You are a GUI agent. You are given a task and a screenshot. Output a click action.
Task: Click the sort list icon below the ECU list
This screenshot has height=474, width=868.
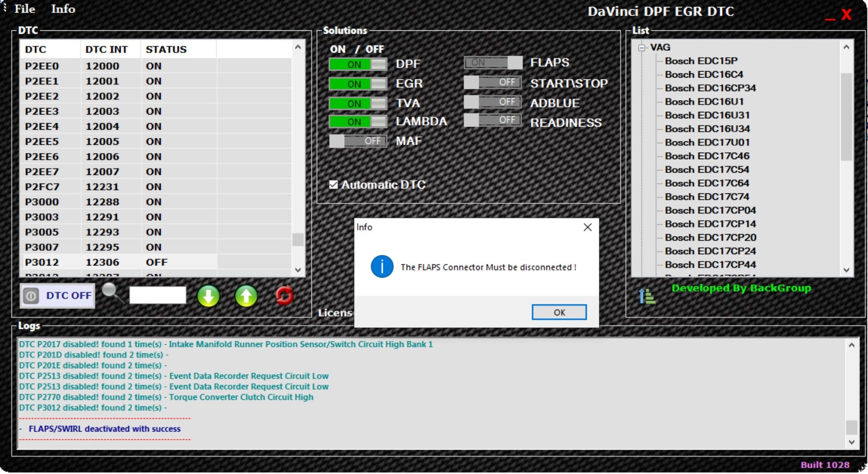[x=647, y=296]
